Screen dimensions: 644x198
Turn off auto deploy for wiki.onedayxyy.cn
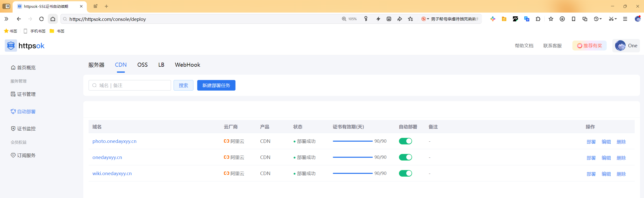point(405,173)
